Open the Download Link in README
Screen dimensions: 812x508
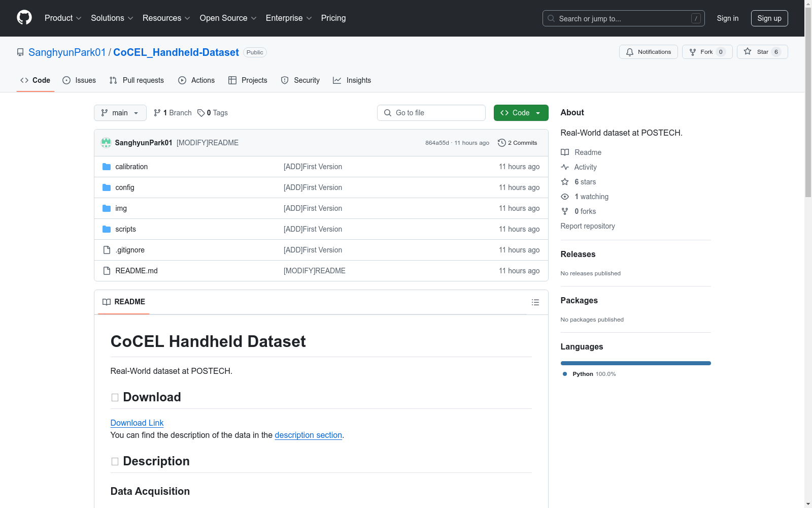pos(137,423)
